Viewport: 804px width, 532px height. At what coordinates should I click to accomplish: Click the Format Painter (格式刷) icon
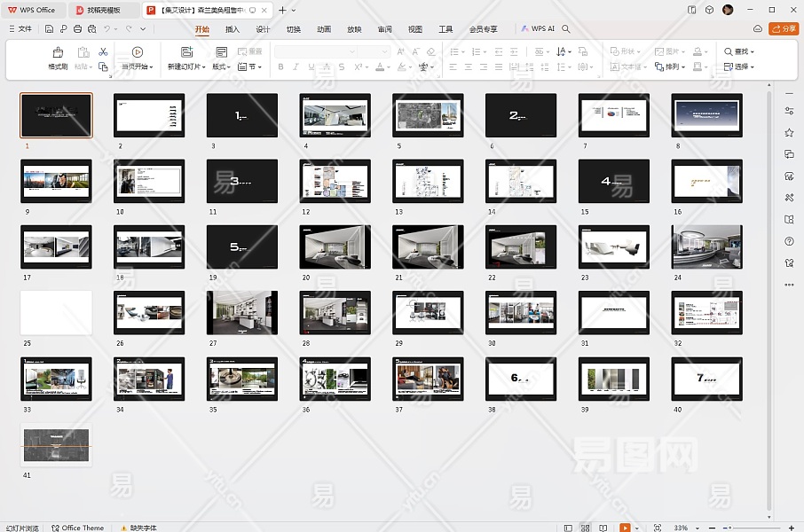(58, 53)
